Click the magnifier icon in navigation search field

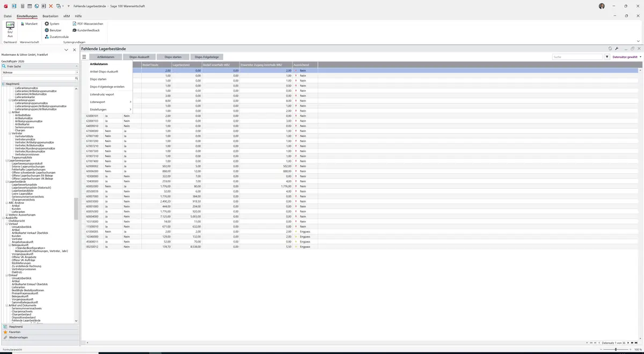coord(77,78)
